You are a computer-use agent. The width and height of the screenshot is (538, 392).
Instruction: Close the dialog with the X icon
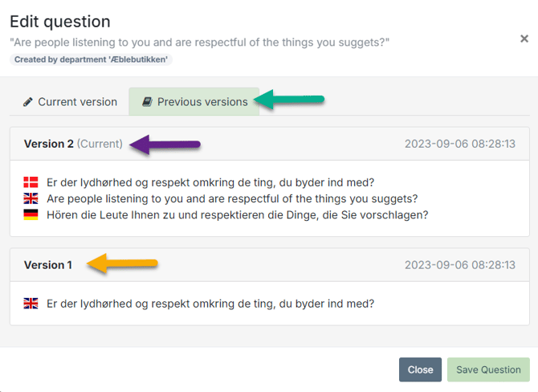point(524,39)
